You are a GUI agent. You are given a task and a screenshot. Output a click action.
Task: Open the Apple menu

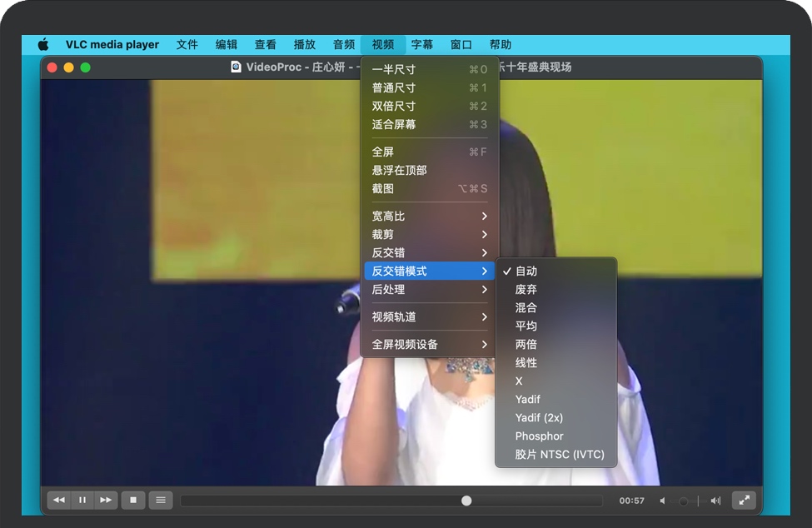click(x=43, y=45)
